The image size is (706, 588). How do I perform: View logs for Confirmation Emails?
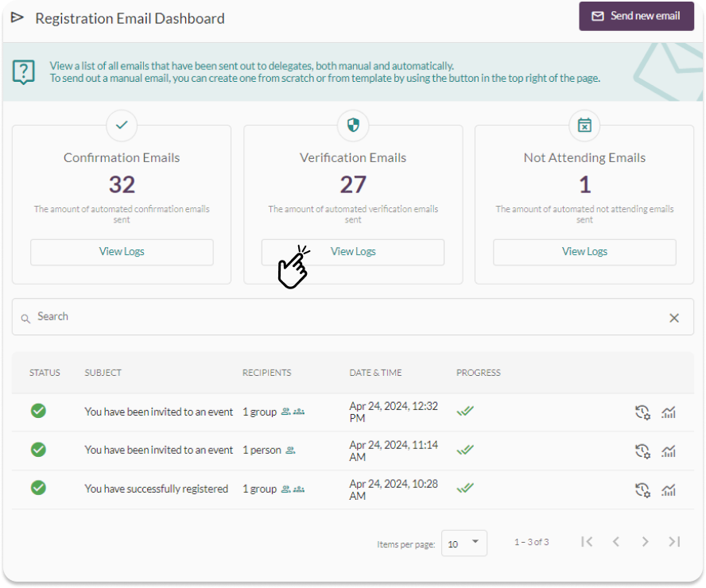pos(122,252)
